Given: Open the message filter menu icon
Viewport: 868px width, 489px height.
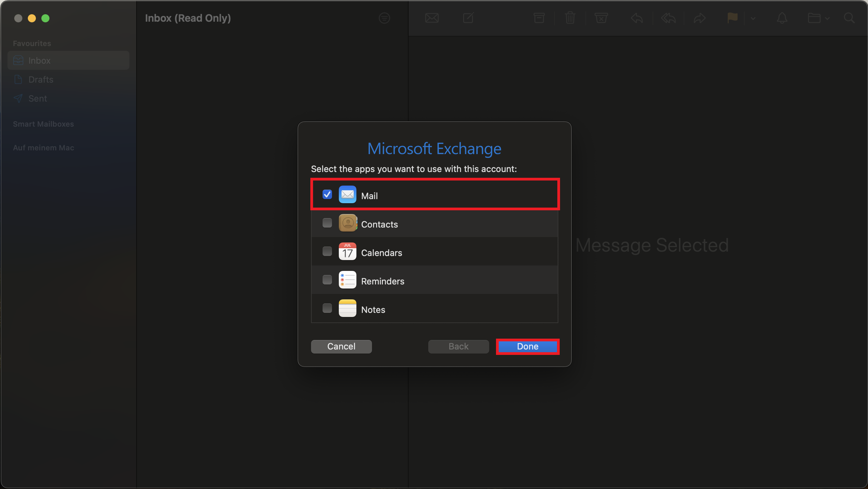Looking at the screenshot, I should click(384, 18).
